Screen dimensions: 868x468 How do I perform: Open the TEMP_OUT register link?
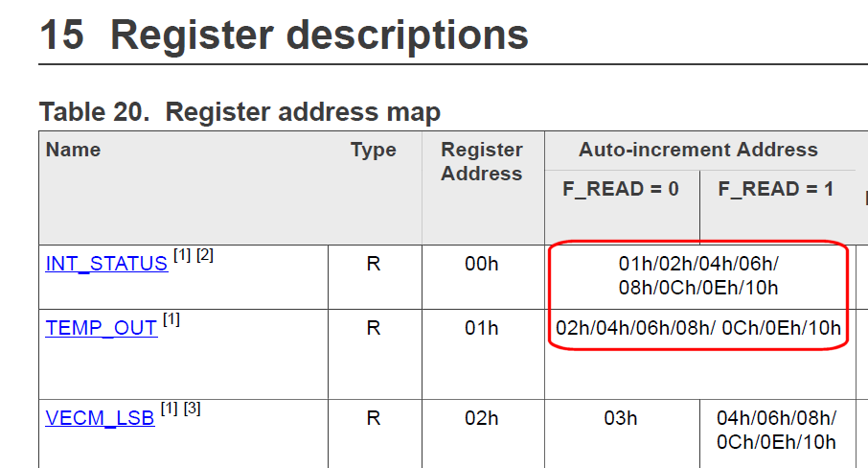point(101,328)
